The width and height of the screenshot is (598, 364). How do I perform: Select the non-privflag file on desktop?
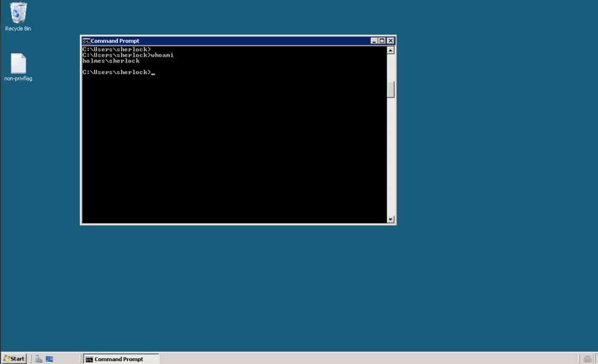18,67
